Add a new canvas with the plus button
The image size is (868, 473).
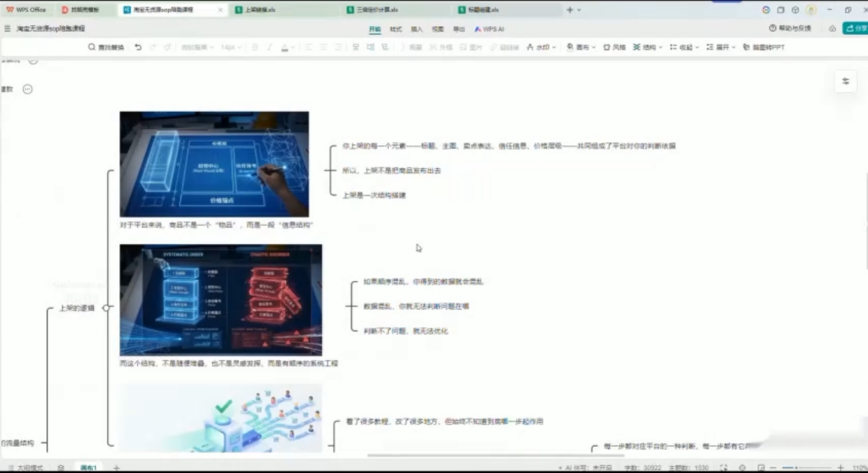[116, 467]
